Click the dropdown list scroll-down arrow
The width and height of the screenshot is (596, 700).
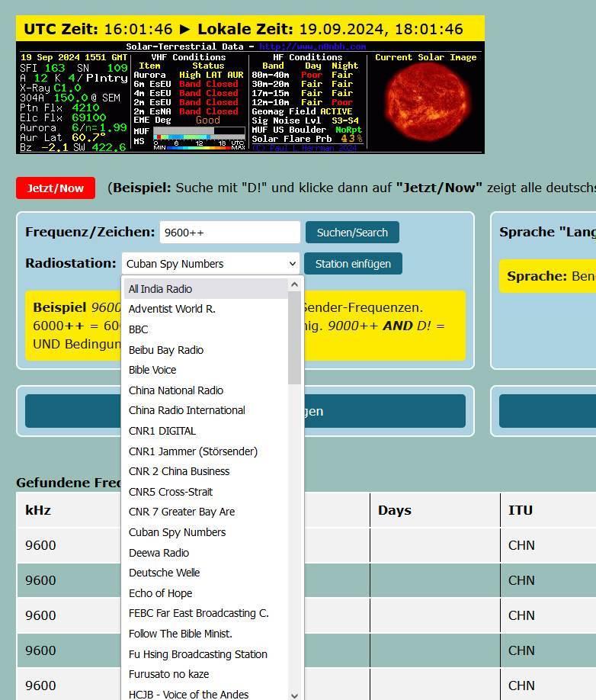click(295, 695)
